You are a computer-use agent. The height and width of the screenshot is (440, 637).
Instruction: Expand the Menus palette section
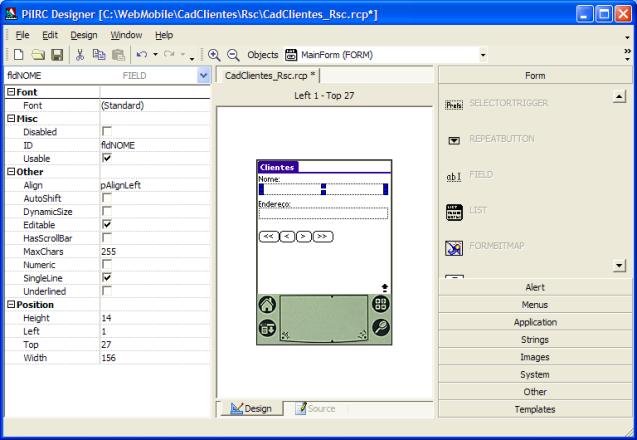click(535, 304)
